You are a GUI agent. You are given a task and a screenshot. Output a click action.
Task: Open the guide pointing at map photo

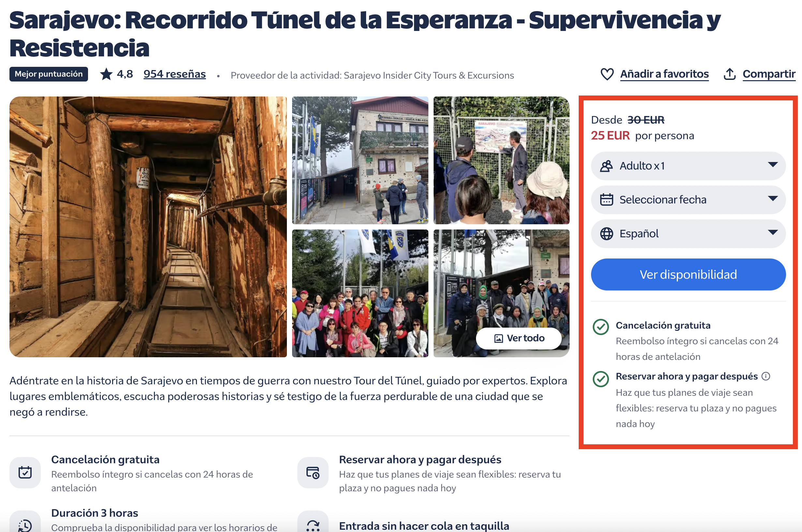click(501, 160)
